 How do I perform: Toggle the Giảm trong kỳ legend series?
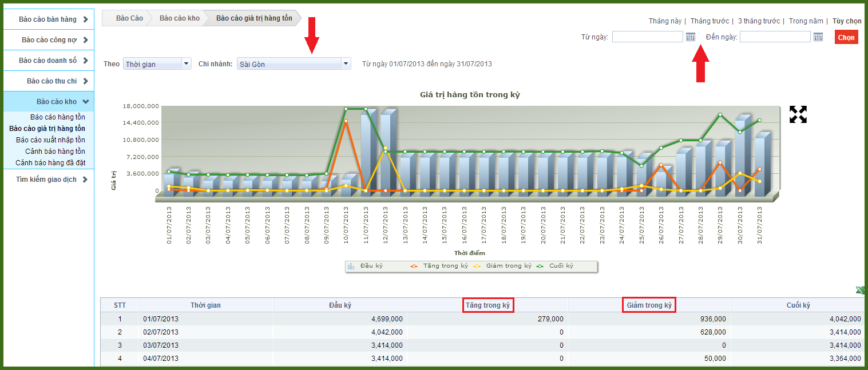pyautogui.click(x=502, y=266)
